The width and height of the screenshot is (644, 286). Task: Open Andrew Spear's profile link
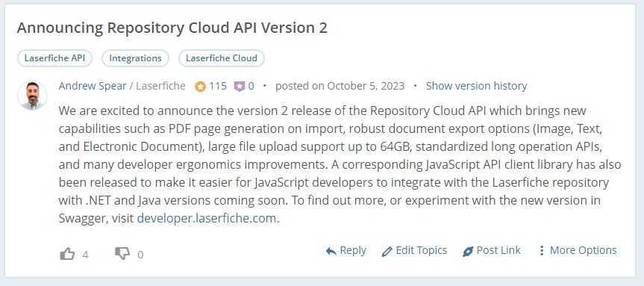click(x=93, y=86)
